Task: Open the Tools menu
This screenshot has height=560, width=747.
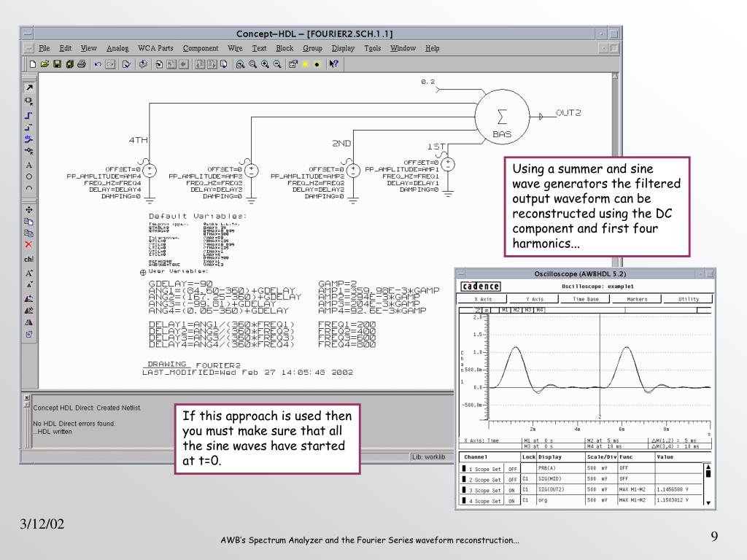Action: click(373, 48)
